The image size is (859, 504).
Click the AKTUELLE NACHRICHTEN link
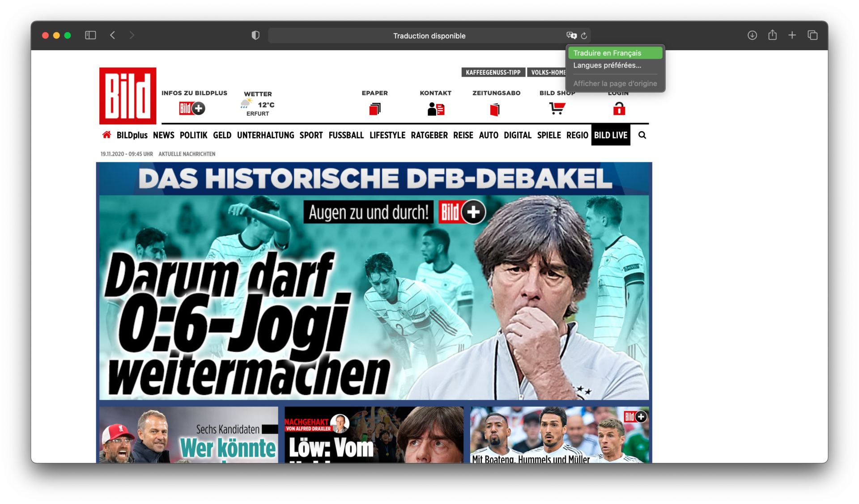pos(187,154)
